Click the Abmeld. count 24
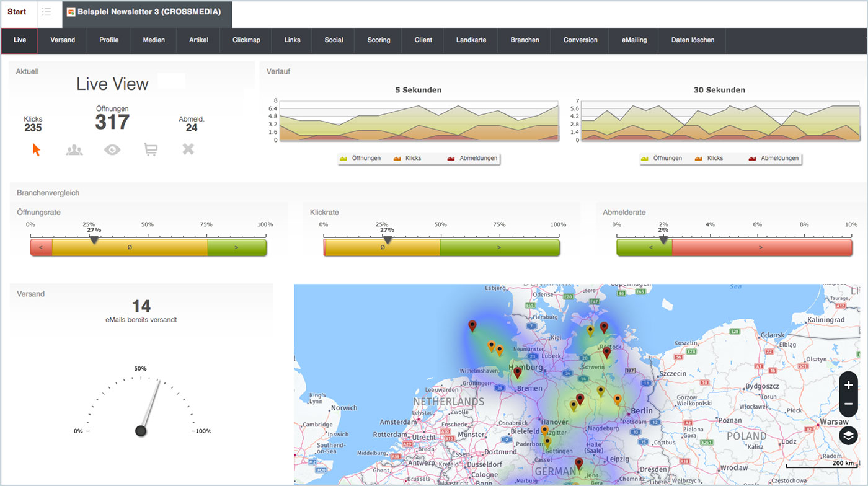868x486 pixels. click(x=192, y=128)
